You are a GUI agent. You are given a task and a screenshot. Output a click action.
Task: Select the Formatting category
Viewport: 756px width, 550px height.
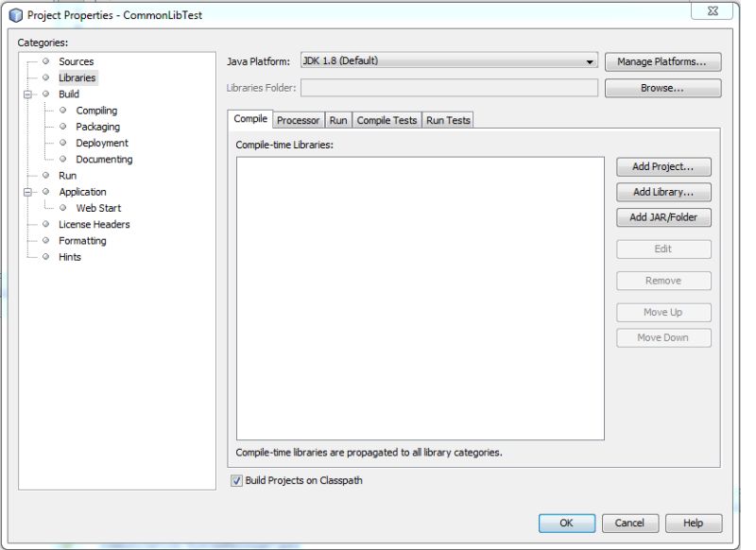click(81, 240)
